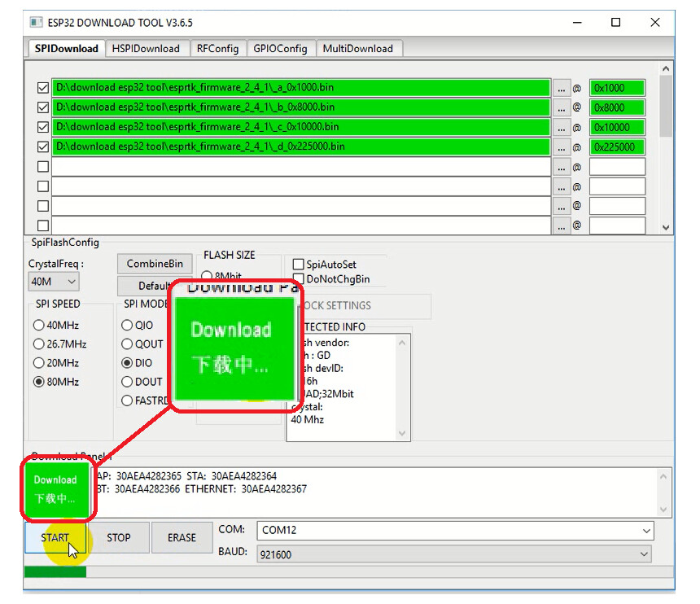Click the green Download status indicator at bottom left
Image resolution: width=700 pixels, height=604 pixels.
[56, 489]
